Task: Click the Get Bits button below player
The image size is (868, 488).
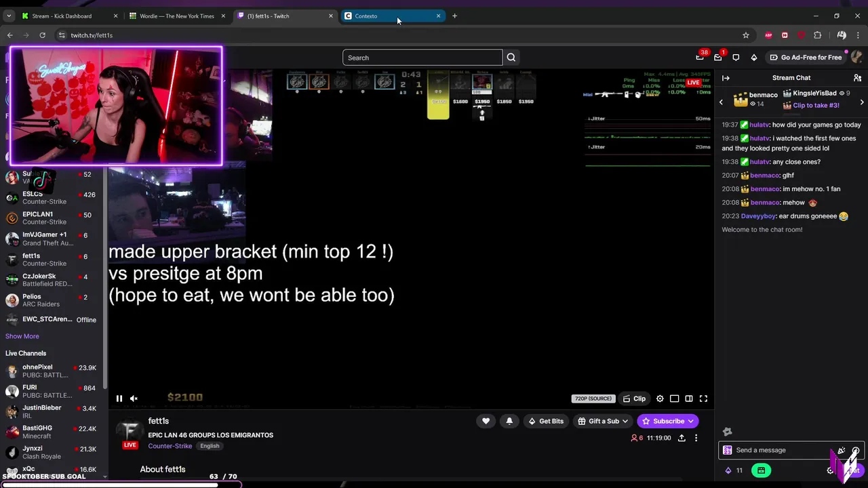Action: pos(546,422)
